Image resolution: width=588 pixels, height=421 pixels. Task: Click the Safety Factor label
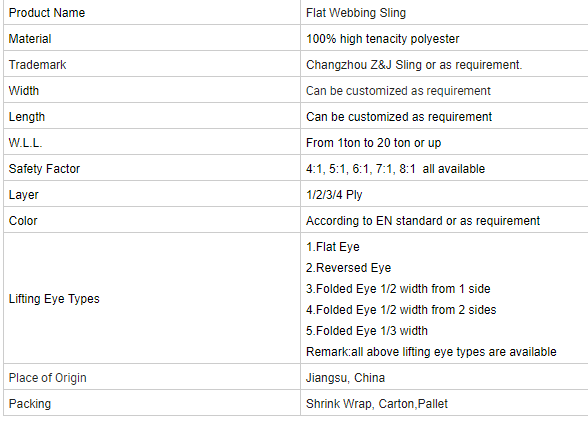point(44,169)
